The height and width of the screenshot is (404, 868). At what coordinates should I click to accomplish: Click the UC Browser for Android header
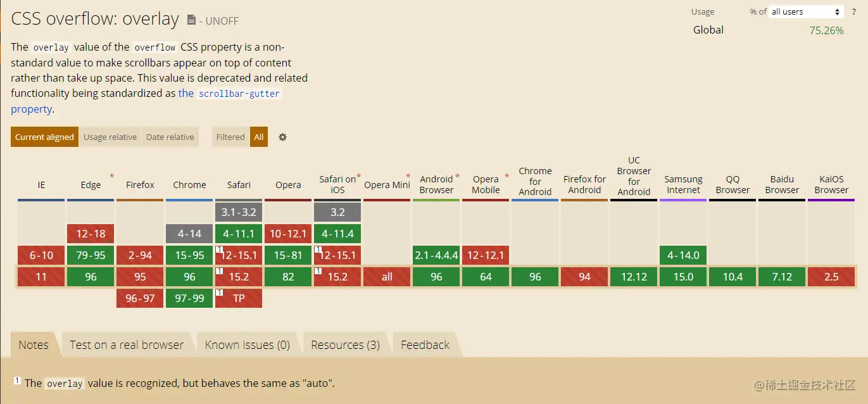tap(634, 176)
